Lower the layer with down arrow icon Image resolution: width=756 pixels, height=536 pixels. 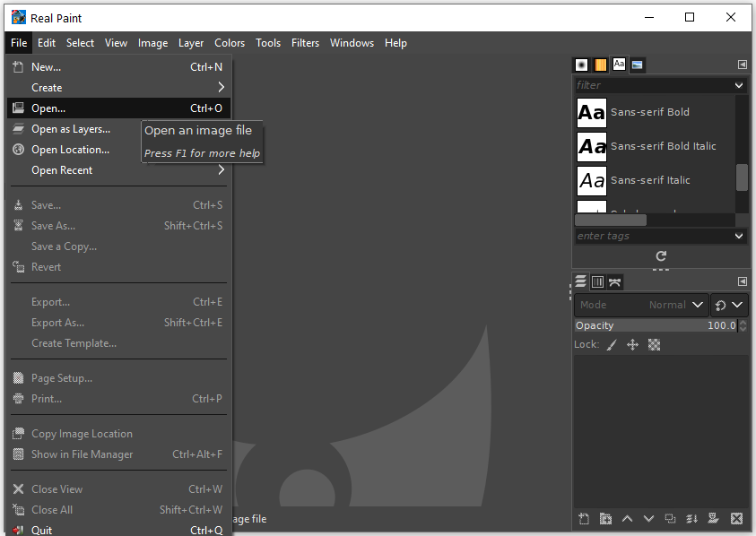pos(648,519)
